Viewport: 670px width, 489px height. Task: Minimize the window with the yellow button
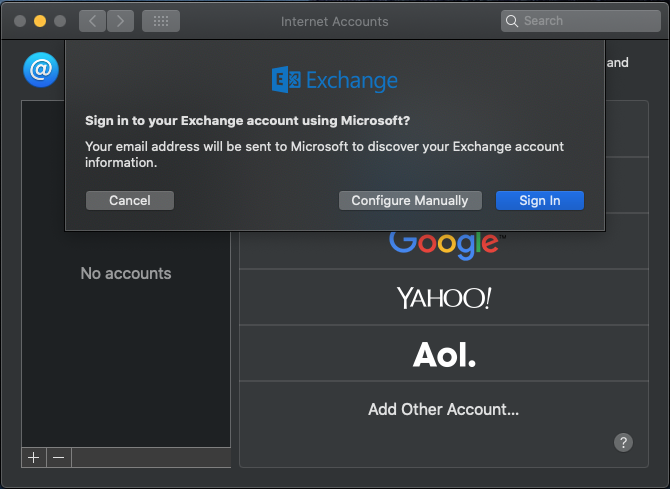click(40, 20)
